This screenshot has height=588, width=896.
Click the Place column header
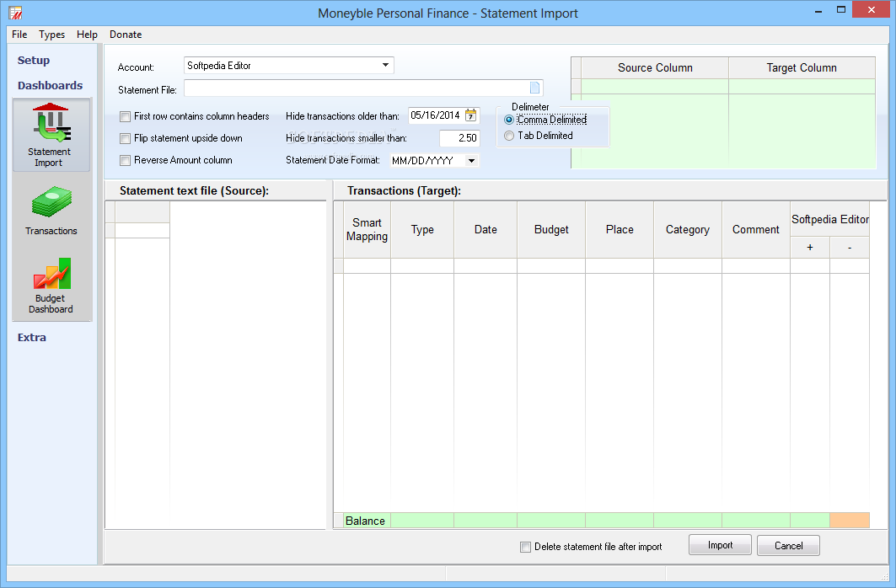click(620, 229)
